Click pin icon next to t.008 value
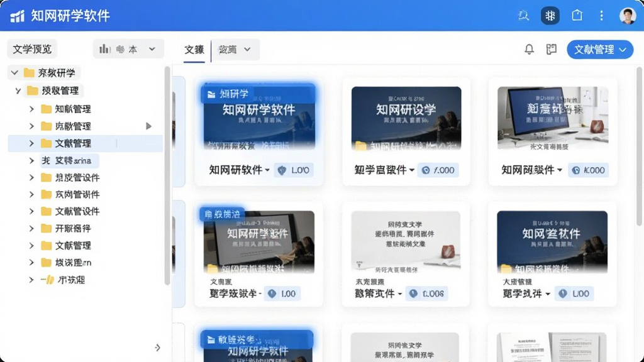Screen dimensions: 644x362 413,293
